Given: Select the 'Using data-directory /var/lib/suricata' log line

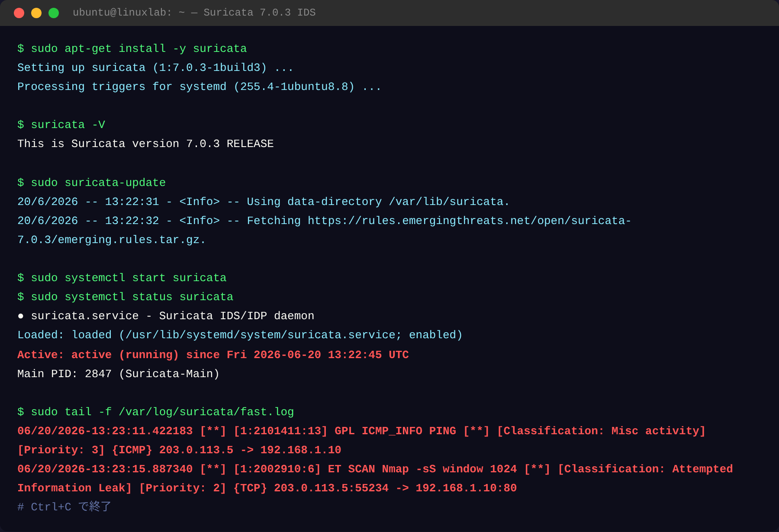Looking at the screenshot, I should pyautogui.click(x=264, y=202).
